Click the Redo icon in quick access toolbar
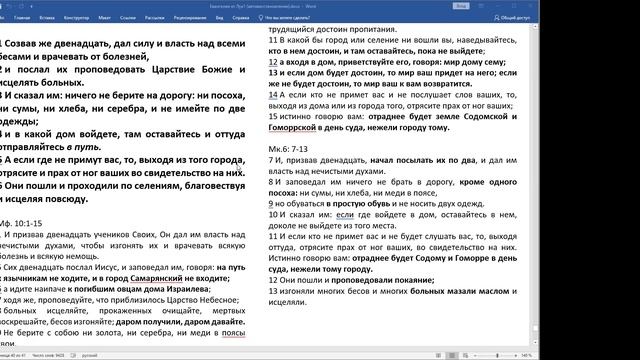This screenshot has height=360, width=640. tap(21, 6)
